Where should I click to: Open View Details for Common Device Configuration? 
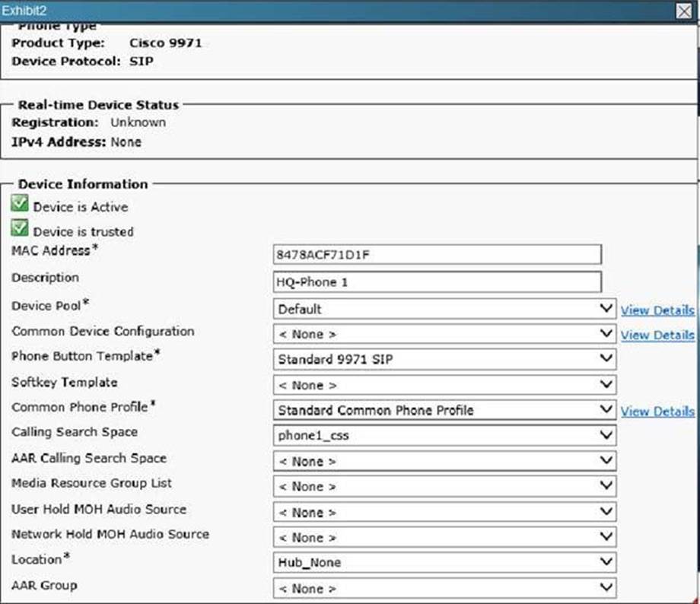[657, 335]
